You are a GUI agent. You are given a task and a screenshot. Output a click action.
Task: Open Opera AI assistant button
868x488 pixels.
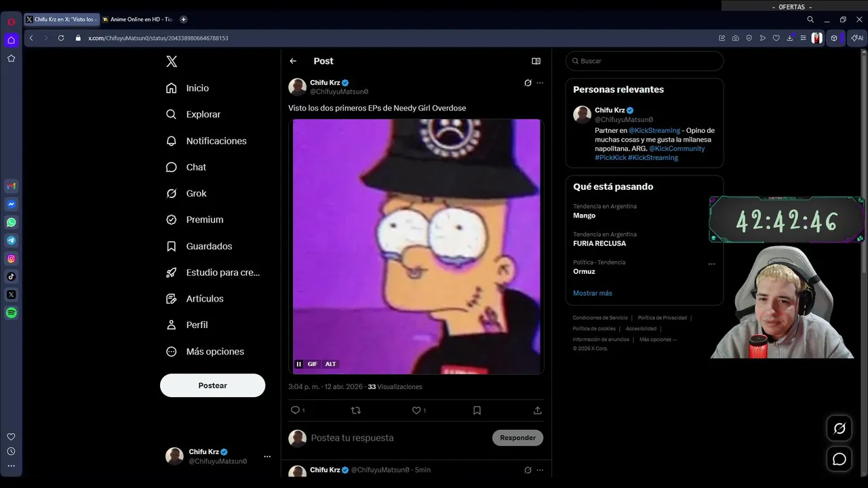(x=858, y=38)
